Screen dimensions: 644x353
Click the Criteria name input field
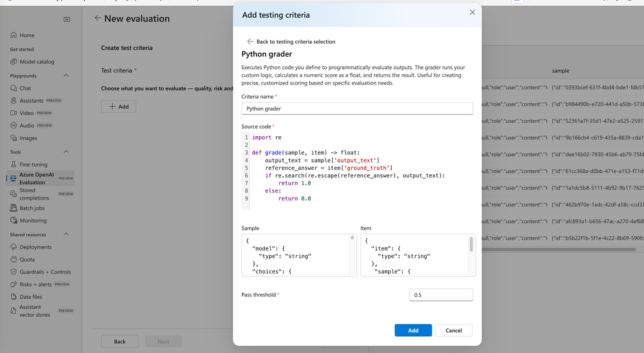point(357,108)
